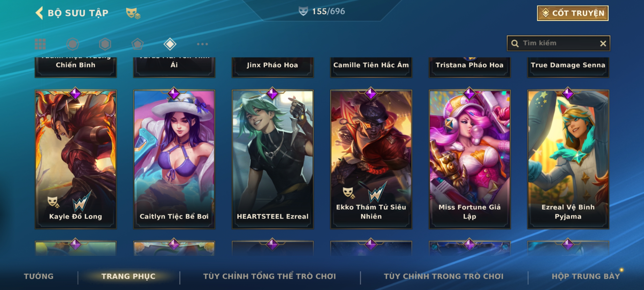Open the Kayle Đồ Long skin card
Image resolution: width=644 pixels, height=290 pixels.
(x=76, y=160)
